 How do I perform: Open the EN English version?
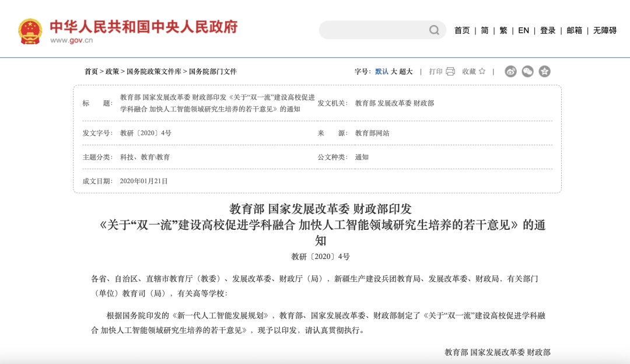[523, 30]
